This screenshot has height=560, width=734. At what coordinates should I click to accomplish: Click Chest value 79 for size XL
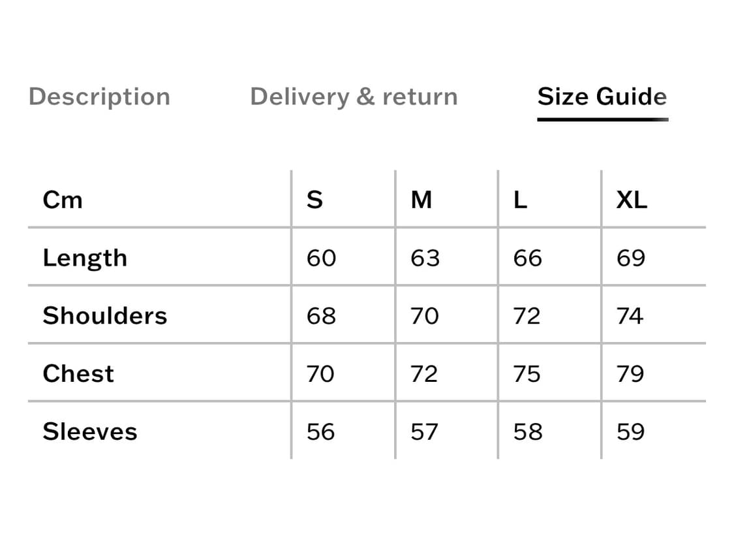tap(631, 374)
